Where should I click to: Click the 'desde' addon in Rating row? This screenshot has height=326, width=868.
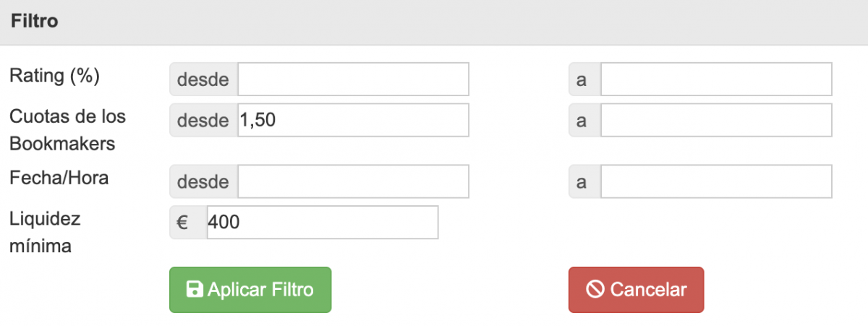pos(203,80)
